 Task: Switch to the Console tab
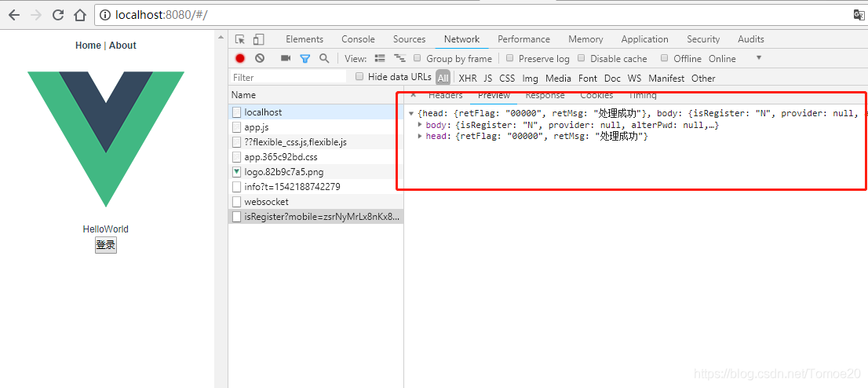358,39
